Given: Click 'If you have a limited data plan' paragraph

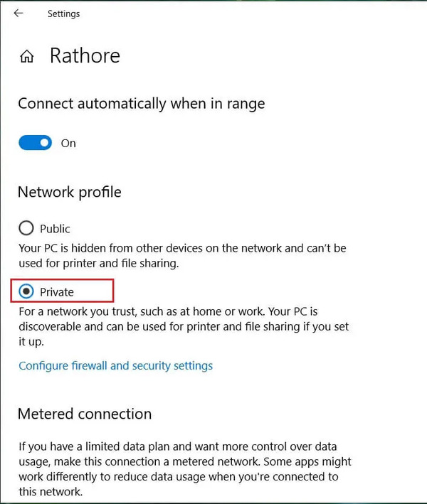Looking at the screenshot, I should click(x=185, y=469).
